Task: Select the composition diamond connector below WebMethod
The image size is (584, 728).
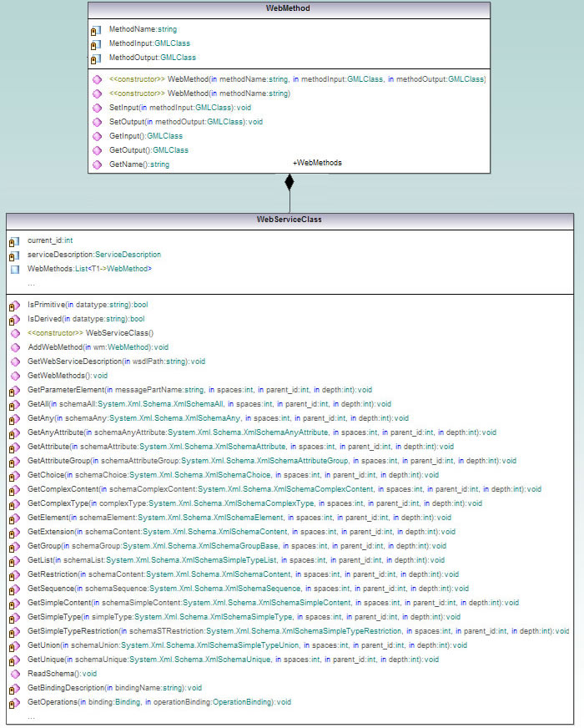Action: click(289, 182)
